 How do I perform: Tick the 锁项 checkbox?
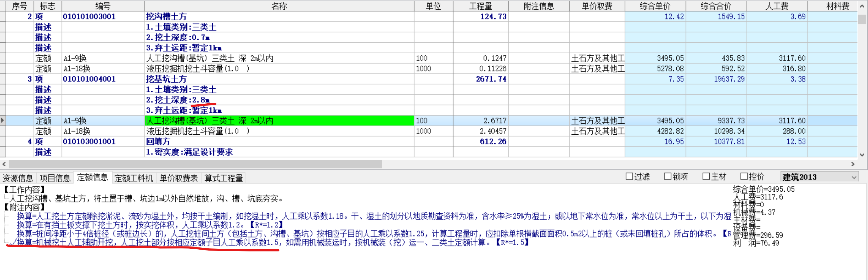(667, 176)
